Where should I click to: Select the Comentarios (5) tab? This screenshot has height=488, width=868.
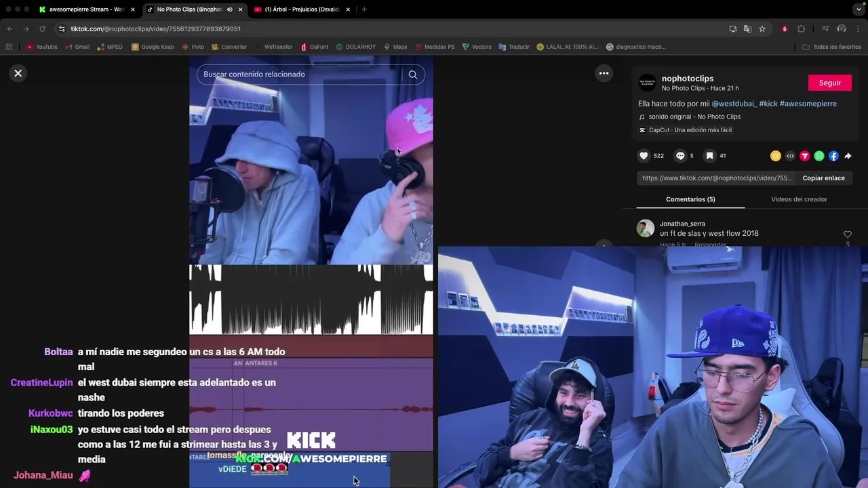[x=690, y=199]
